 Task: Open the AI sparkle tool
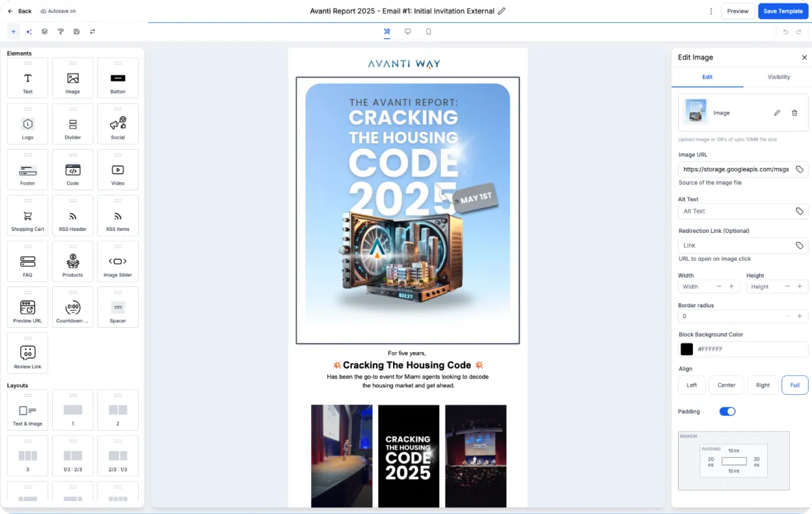29,32
